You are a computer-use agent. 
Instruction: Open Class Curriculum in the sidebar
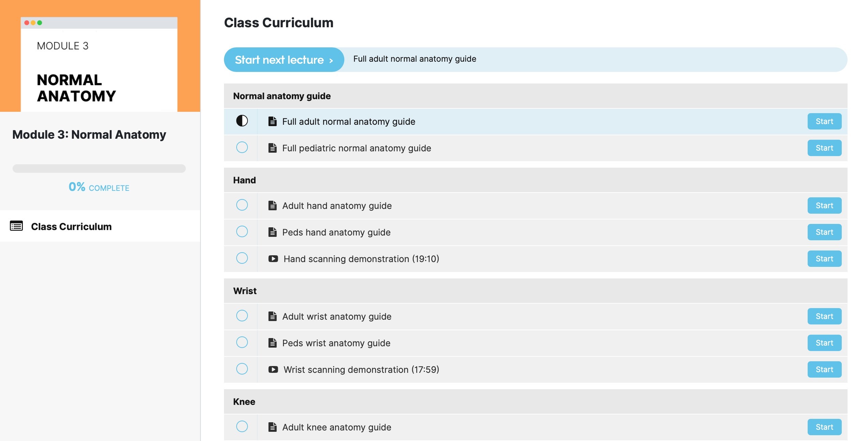tap(71, 227)
